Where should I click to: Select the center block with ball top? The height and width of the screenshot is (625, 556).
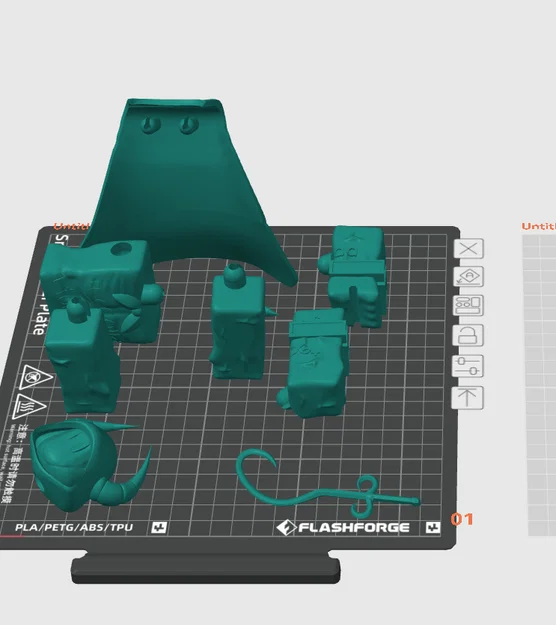coord(238,323)
